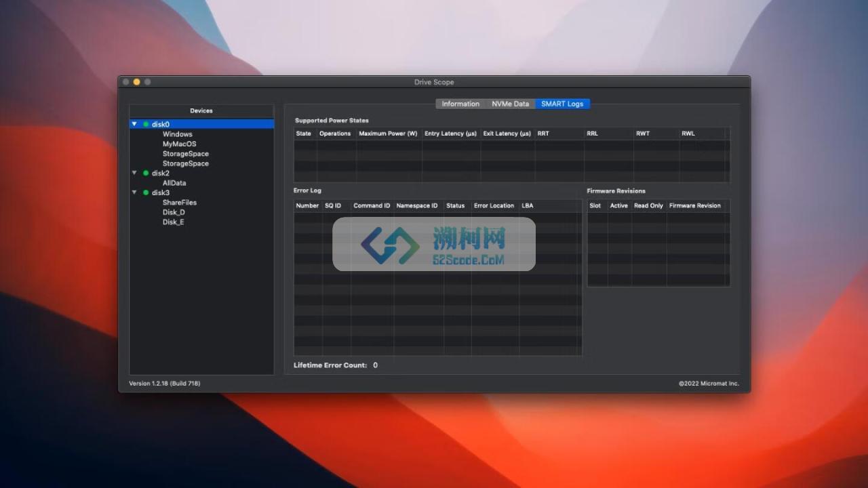This screenshot has width=868, height=488.
Task: Click the RWL column header
Action: 702,134
